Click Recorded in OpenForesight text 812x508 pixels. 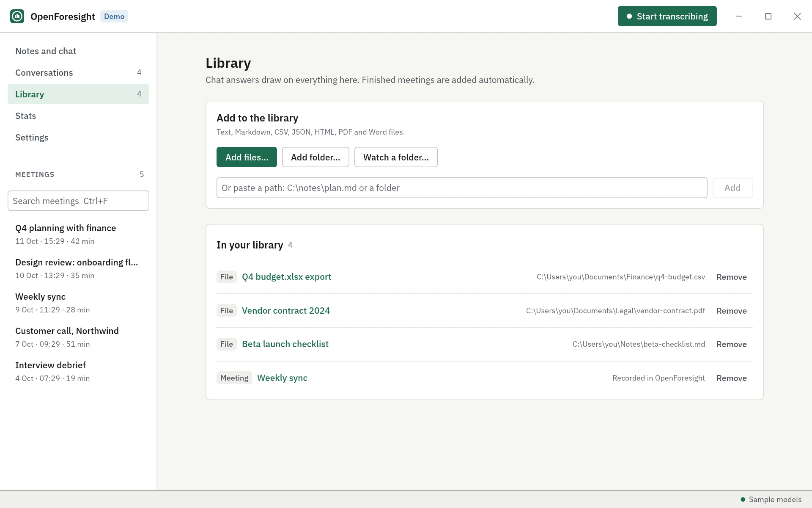(x=658, y=378)
